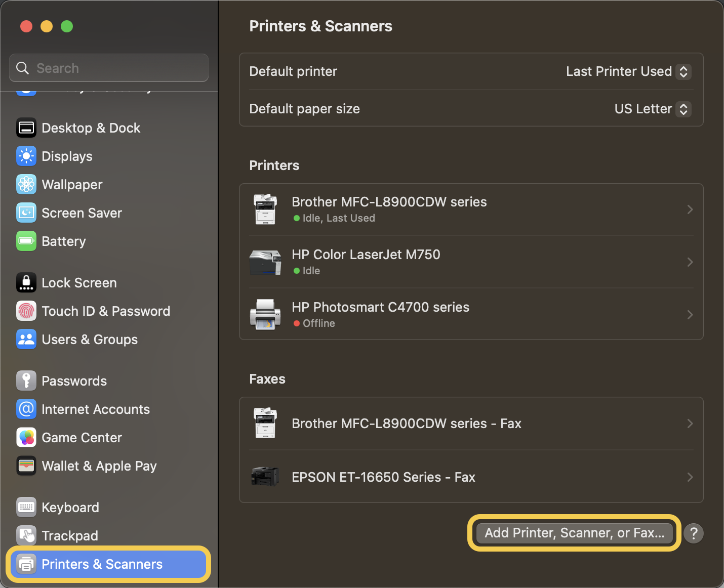
Task: Go to Displays settings pane
Action: [x=109, y=156]
